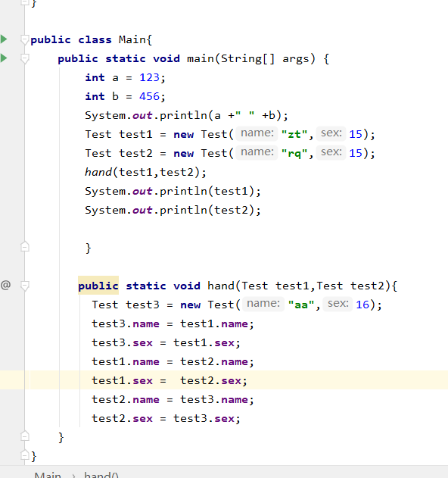Click the number literal 456
Viewport: 448px width, 478px height.
point(149,96)
